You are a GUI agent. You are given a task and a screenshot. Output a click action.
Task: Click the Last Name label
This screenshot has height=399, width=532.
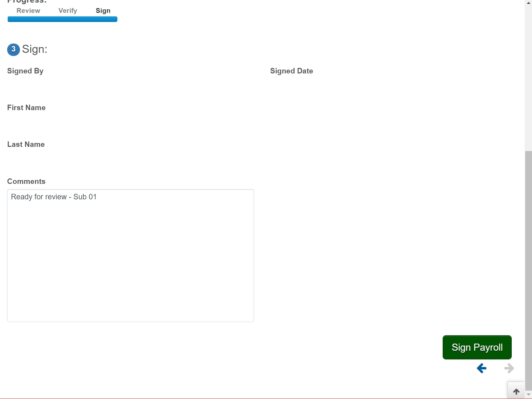pyautogui.click(x=26, y=144)
